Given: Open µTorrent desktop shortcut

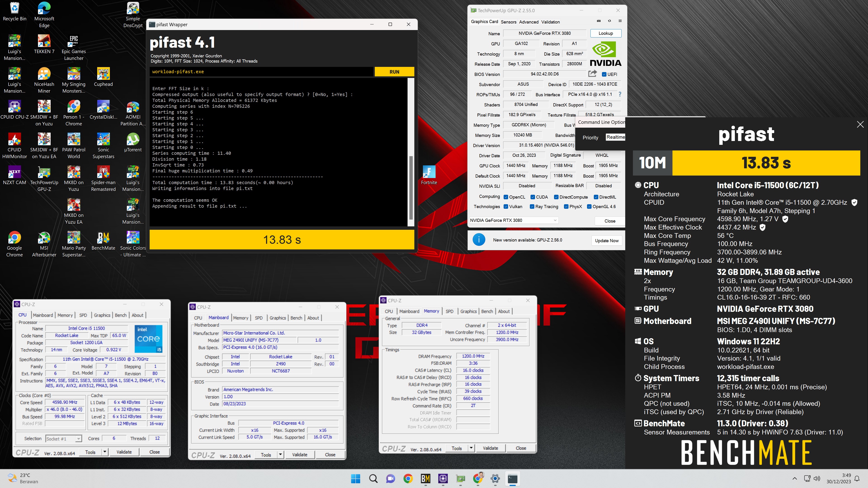Looking at the screenshot, I should click(133, 143).
